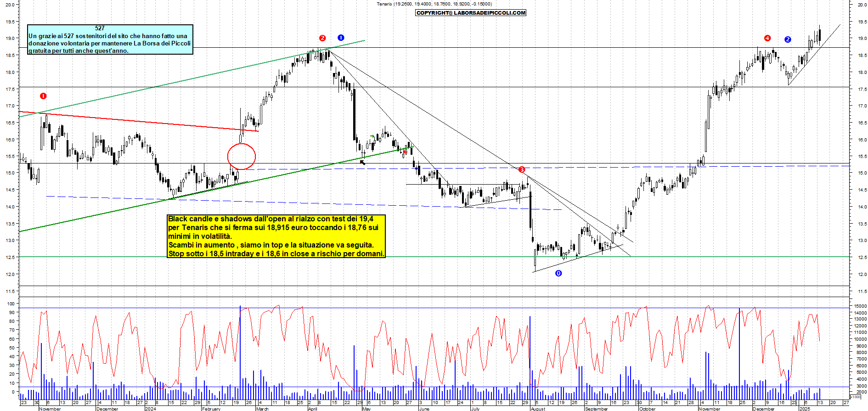Click the 'February' label on the date axis
Viewport: 868px width, 411px height.
211,409
